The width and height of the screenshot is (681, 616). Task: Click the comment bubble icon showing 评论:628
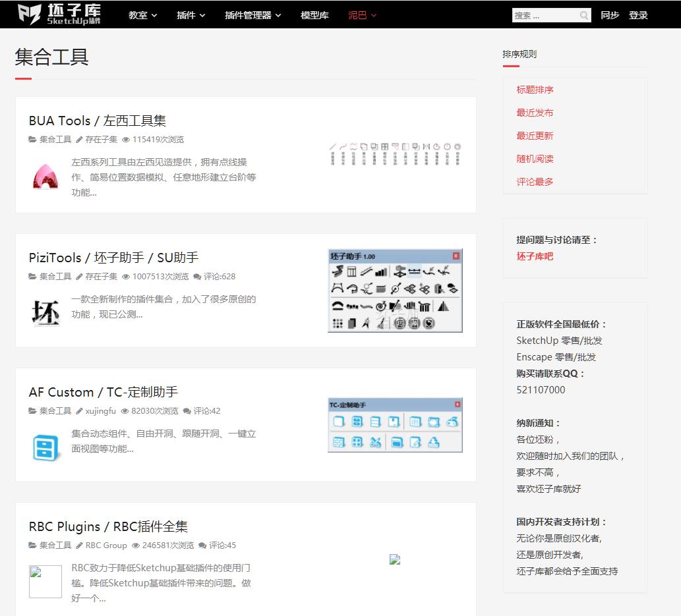(x=197, y=277)
